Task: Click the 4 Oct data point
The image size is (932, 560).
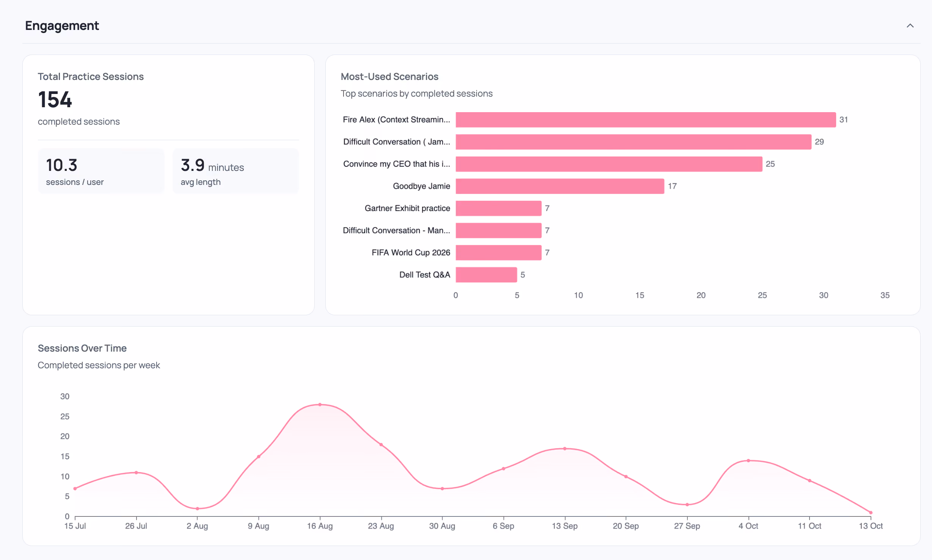Action: click(x=748, y=461)
